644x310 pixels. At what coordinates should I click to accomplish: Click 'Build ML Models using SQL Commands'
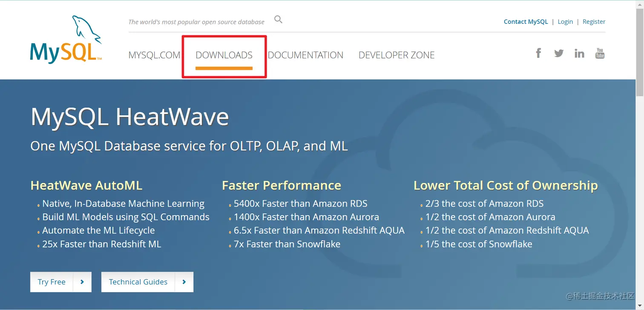click(126, 217)
